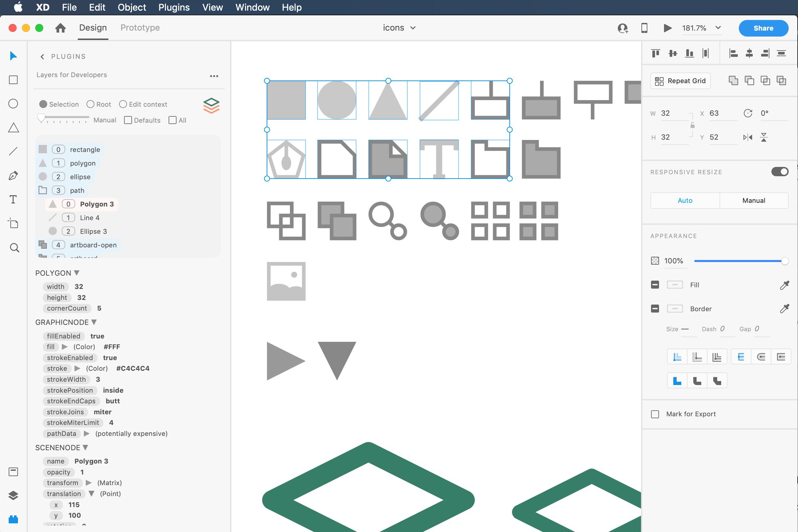Screen dimensions: 798x532
Task: Select the Line tool in toolbar
Action: (x=13, y=151)
